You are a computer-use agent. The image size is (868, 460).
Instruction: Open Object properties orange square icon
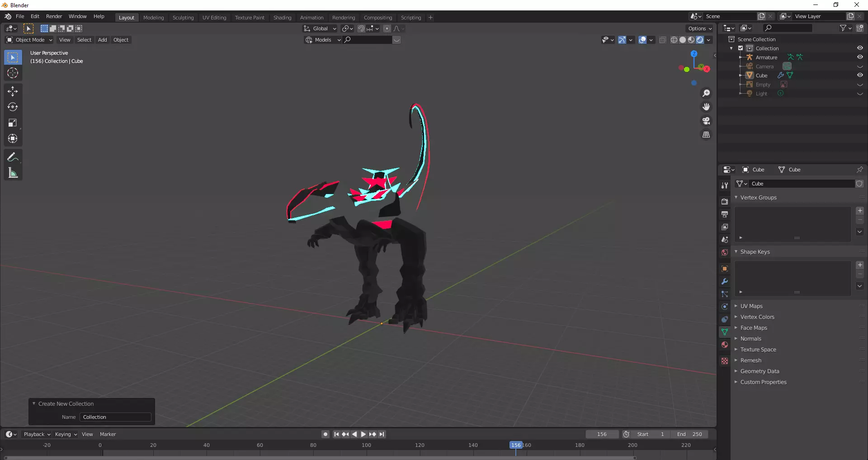click(725, 269)
